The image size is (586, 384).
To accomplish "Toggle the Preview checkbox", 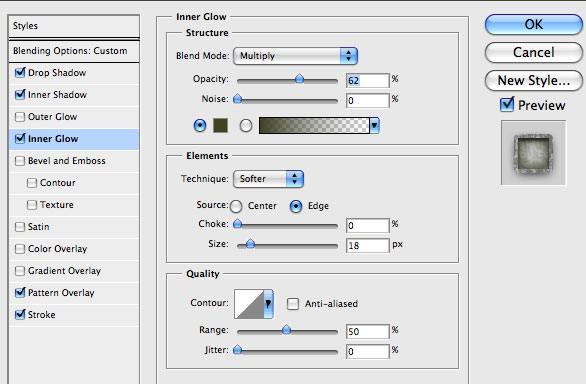I will [507, 104].
